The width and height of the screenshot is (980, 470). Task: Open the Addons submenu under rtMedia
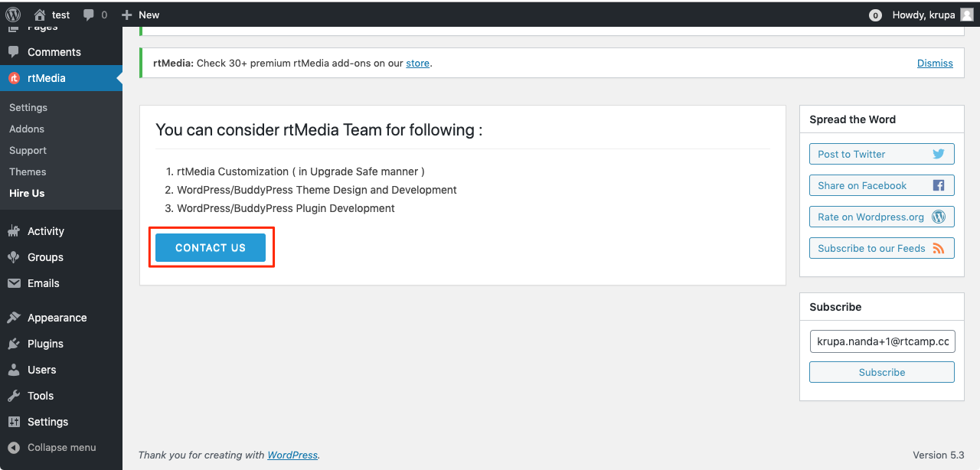click(x=27, y=129)
